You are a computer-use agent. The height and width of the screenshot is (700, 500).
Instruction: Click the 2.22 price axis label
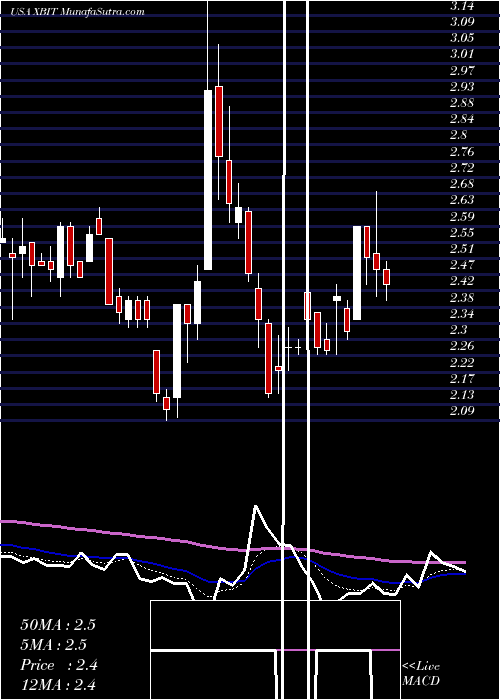point(462,362)
